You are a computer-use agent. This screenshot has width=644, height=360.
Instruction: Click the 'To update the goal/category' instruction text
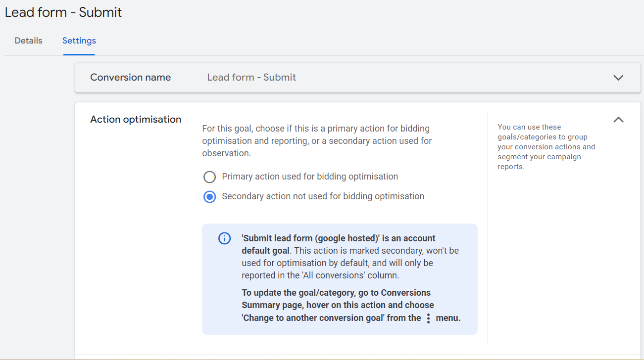[351, 305]
